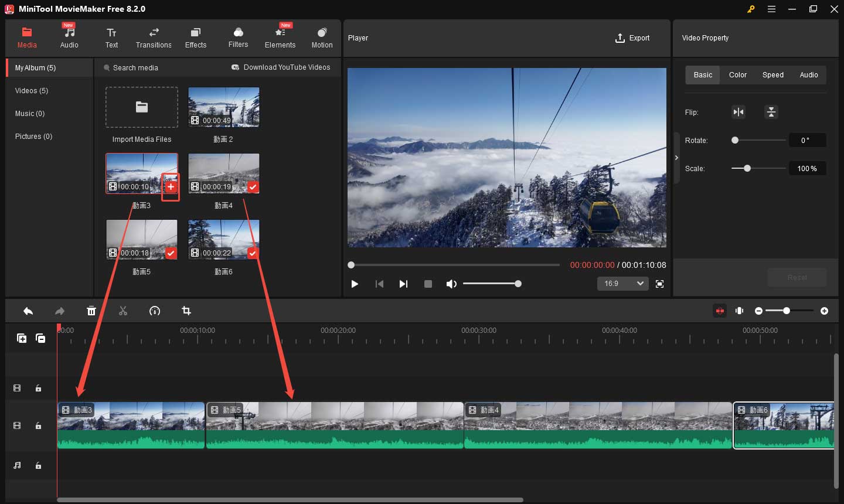
Task: Open the Transitions tab
Action: click(154, 38)
